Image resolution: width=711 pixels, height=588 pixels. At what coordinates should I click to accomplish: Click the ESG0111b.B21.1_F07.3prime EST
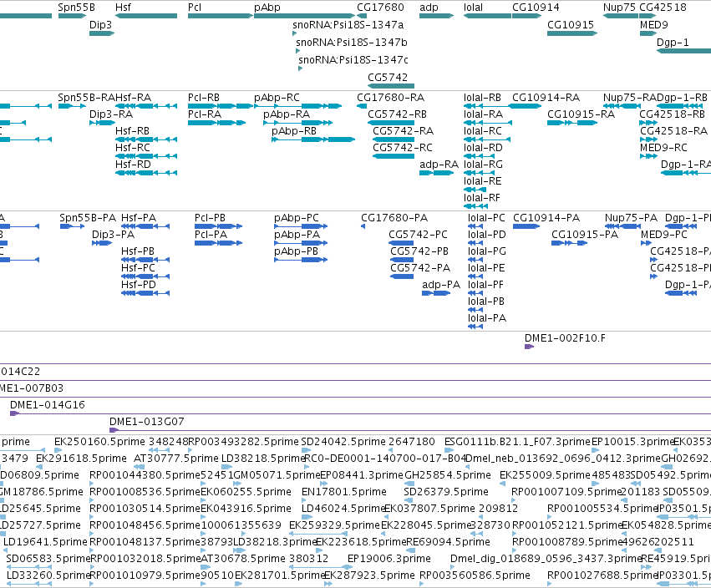[x=449, y=450]
